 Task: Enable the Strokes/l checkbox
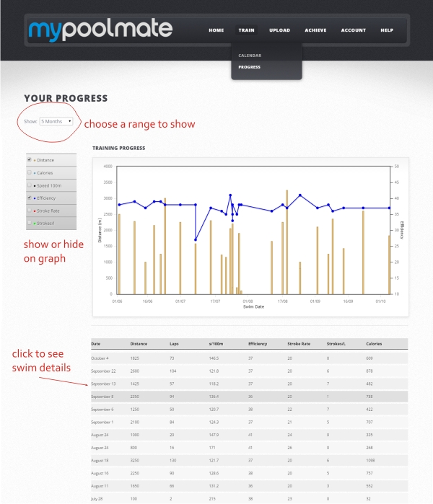pos(29,224)
